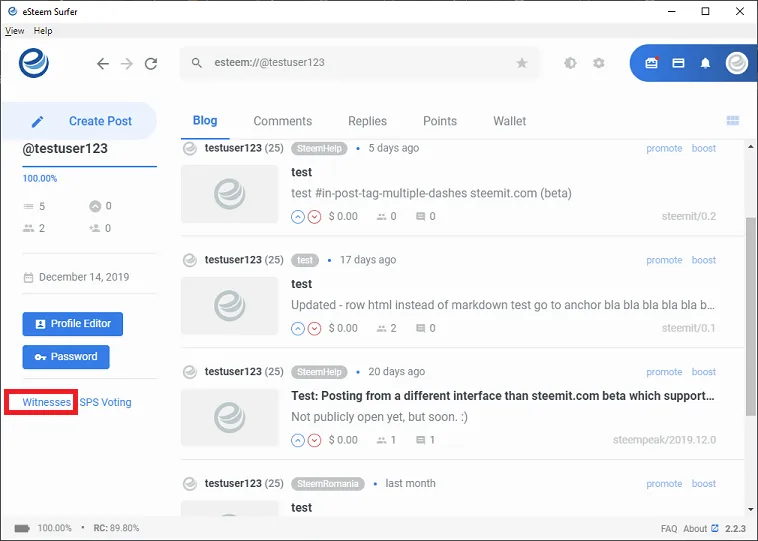
Task: Open the About link in footer
Action: click(695, 528)
